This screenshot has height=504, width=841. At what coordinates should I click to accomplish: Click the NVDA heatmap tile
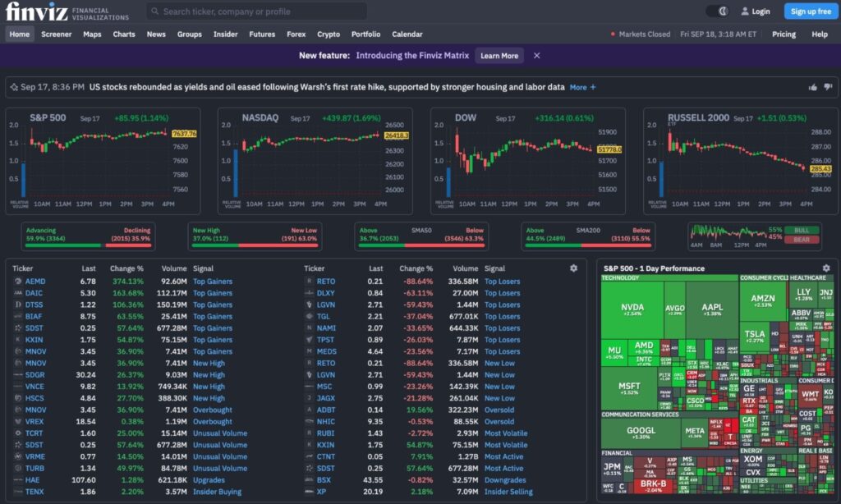click(632, 310)
